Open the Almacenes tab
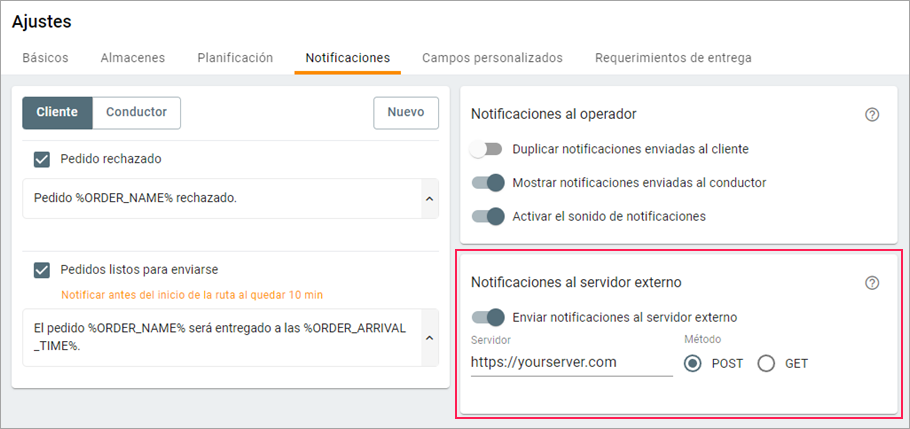This screenshot has width=910, height=429. [133, 58]
